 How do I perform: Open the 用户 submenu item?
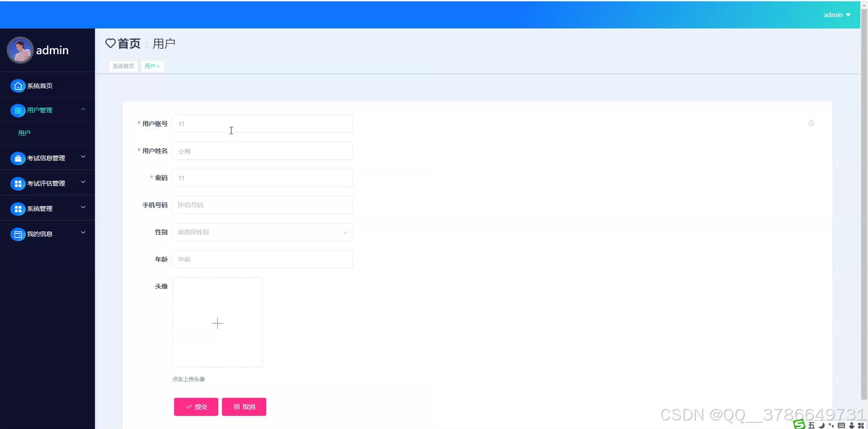point(24,133)
